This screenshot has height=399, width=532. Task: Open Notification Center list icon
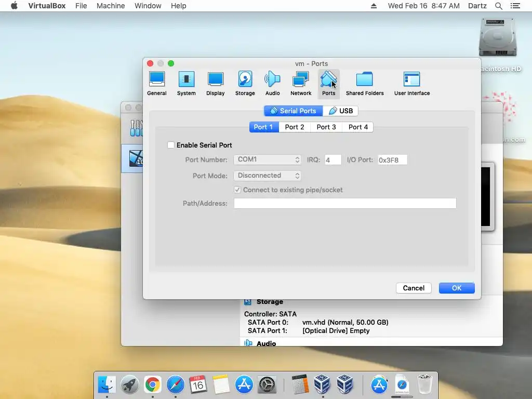click(515, 6)
